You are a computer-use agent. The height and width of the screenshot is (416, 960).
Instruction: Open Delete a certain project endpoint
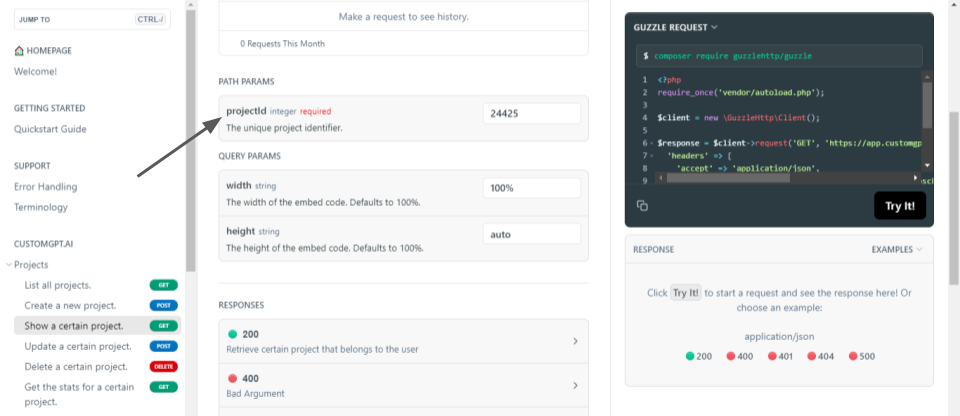[x=76, y=366]
